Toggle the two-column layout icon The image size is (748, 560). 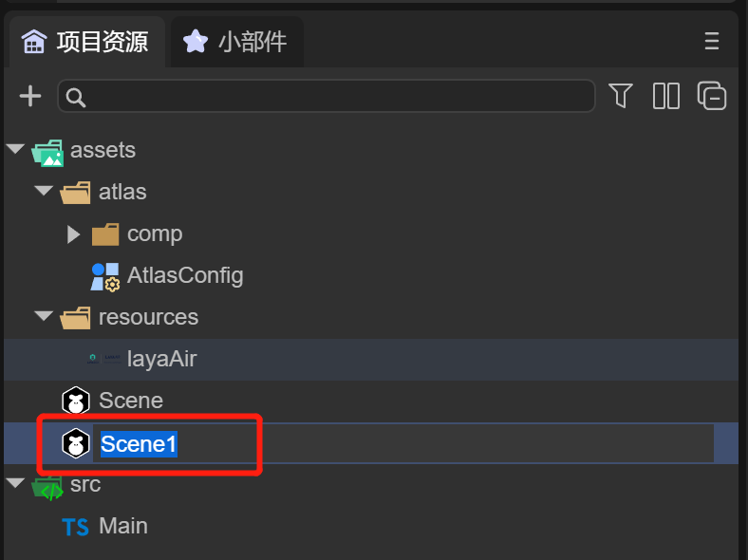click(666, 96)
